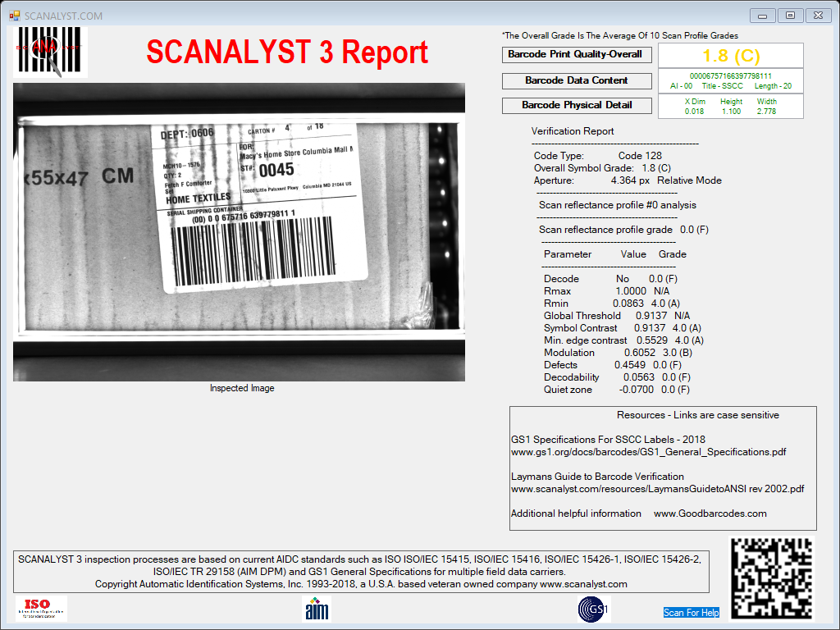Open Barcode Physical Detail section
Image resolution: width=840 pixels, height=630 pixels.
tap(577, 106)
